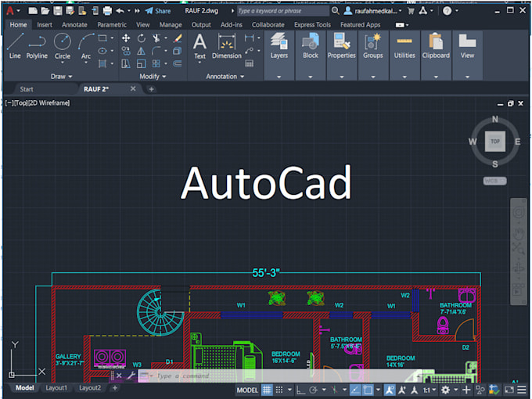Expand the Block panel dropdown
Screen dimensions: 532x399
tap(311, 77)
